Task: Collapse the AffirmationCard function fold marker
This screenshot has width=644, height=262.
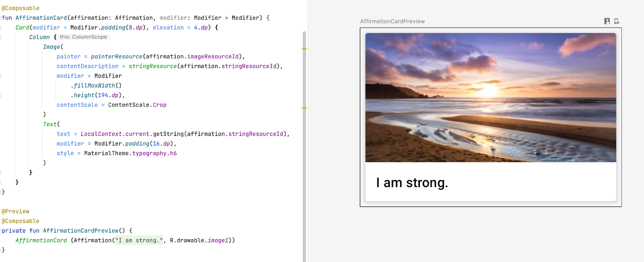Action: [1, 18]
